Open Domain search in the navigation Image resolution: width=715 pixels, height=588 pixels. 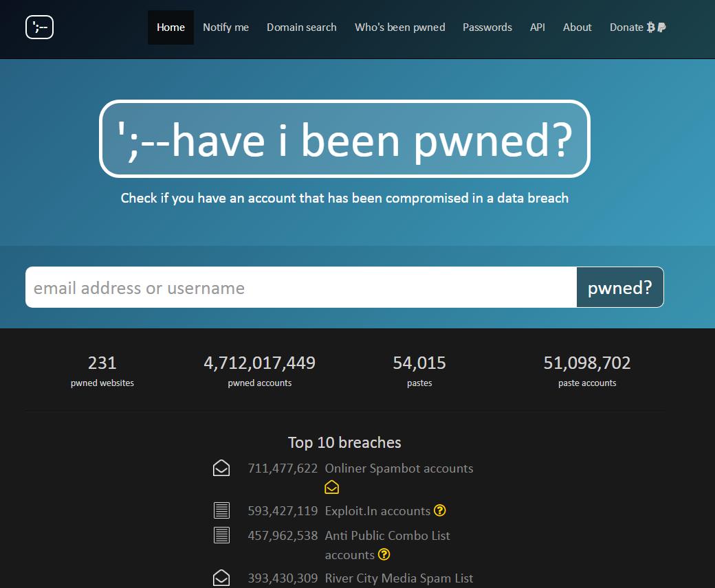301,27
